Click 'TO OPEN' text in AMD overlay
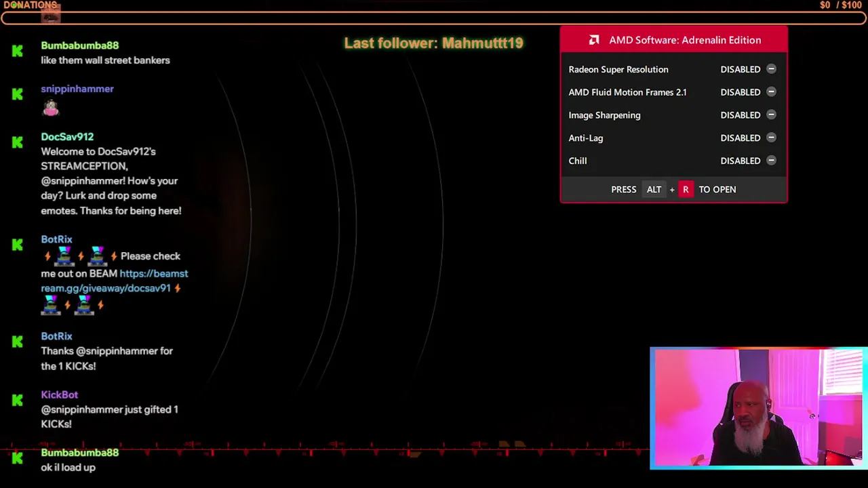Viewport: 868px width, 488px height. (x=717, y=189)
